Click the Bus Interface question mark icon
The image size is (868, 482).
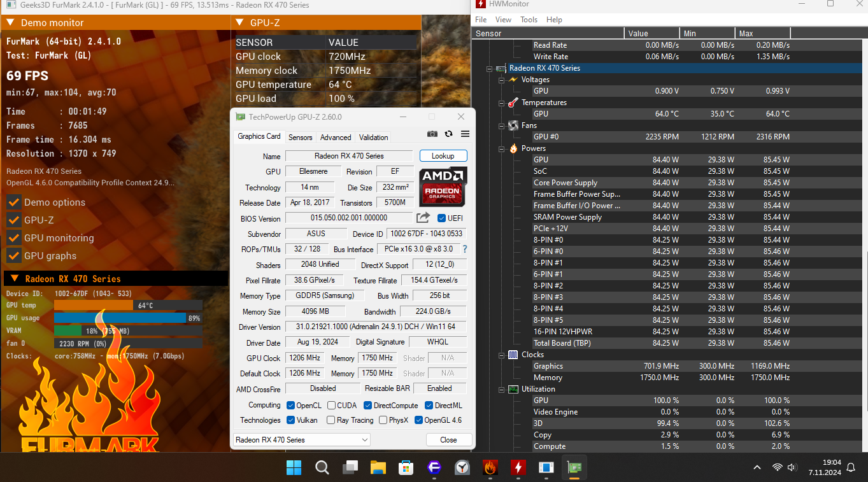[465, 249]
